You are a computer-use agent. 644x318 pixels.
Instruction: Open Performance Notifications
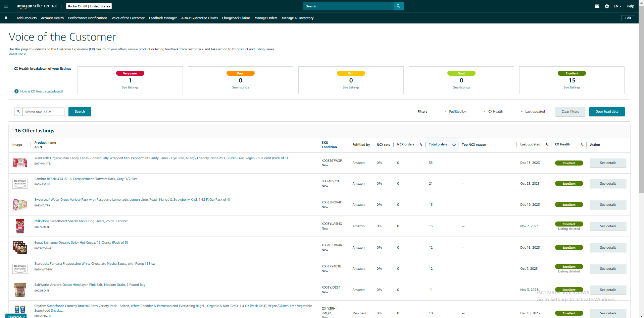pos(88,18)
